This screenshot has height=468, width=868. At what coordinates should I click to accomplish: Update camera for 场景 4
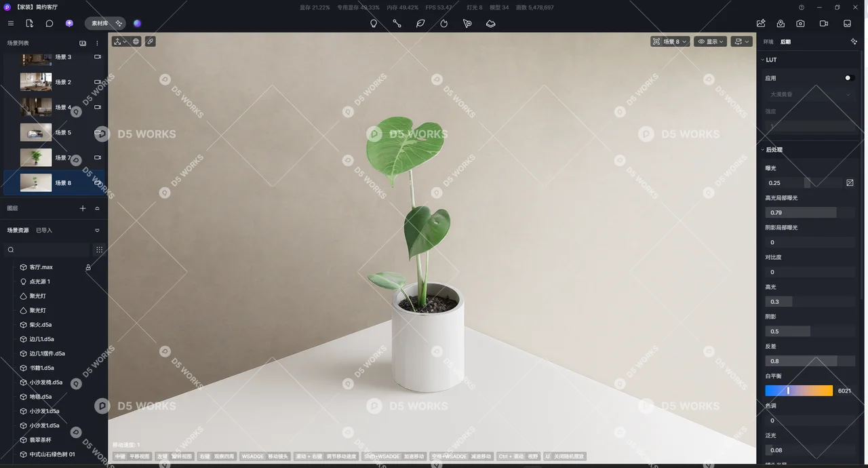click(x=98, y=107)
